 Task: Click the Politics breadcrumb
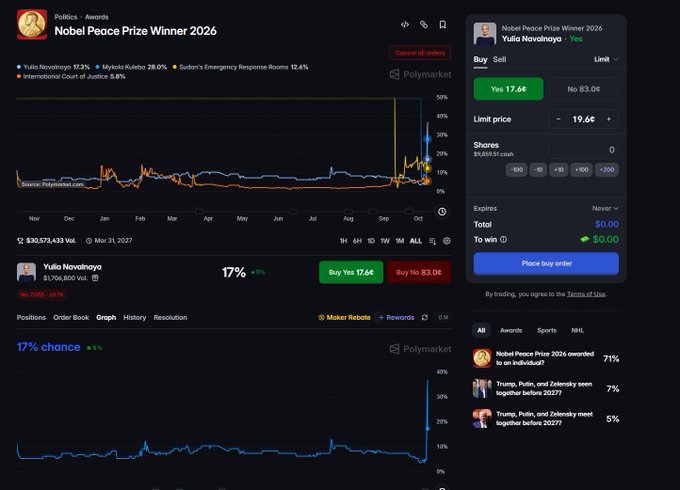tap(65, 17)
